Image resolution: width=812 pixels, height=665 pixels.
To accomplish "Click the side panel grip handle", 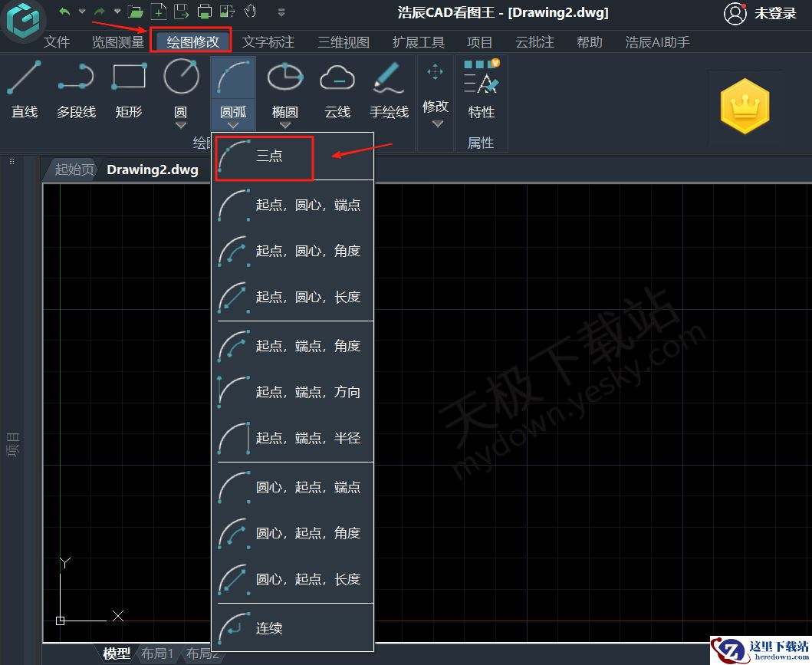I will [12, 162].
